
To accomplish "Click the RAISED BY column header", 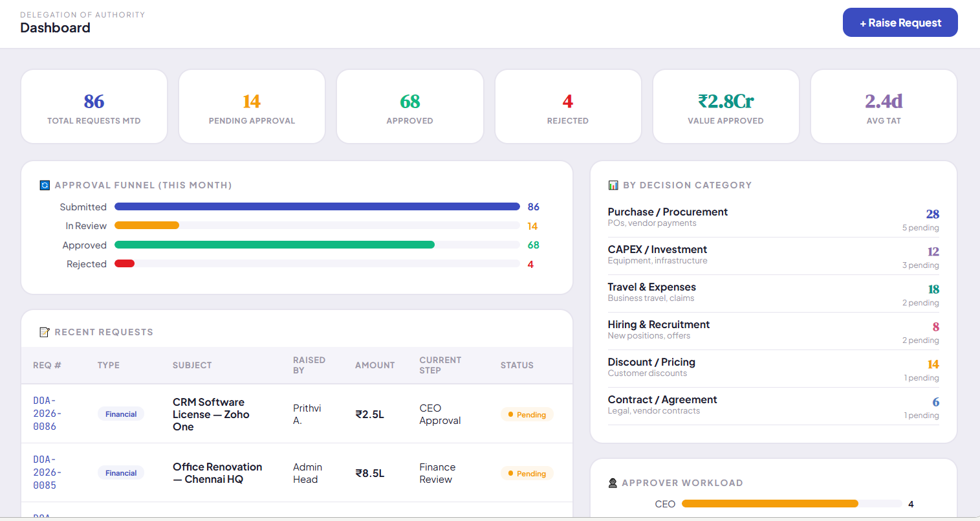I will 309,365.
